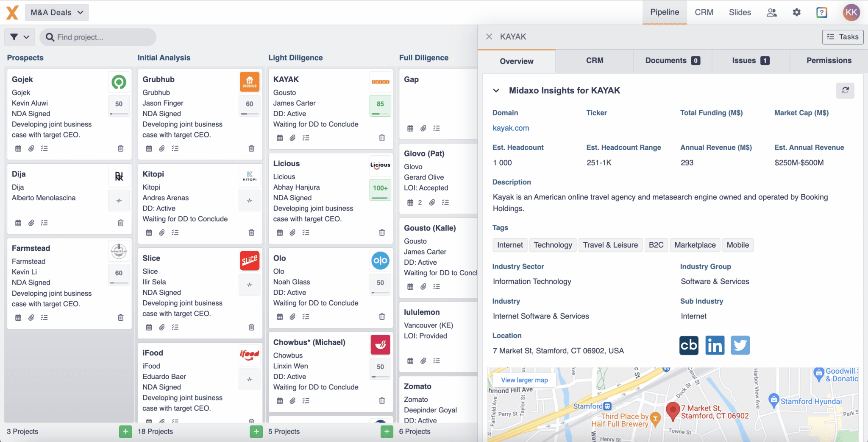This screenshot has height=442, width=868.
Task: Open the Twitter profile icon
Action: point(740,345)
